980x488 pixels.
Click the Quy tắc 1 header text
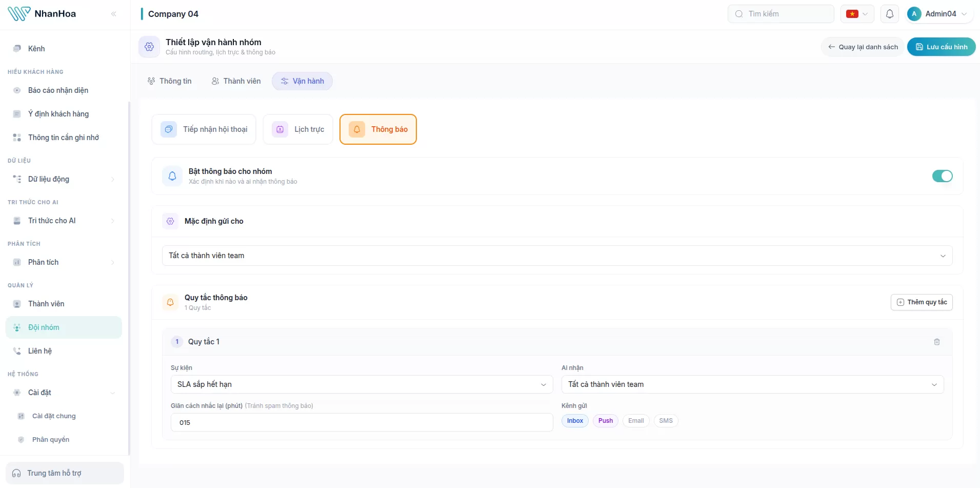pyautogui.click(x=204, y=342)
